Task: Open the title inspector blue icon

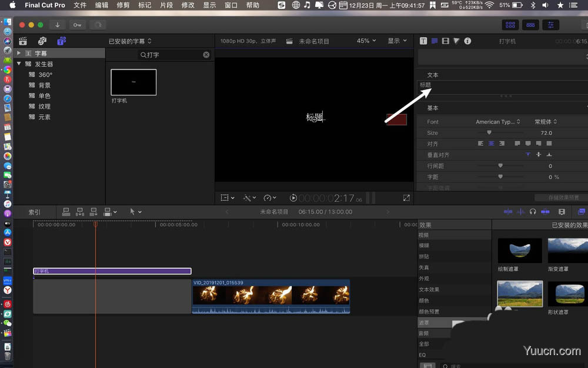Action: point(435,41)
